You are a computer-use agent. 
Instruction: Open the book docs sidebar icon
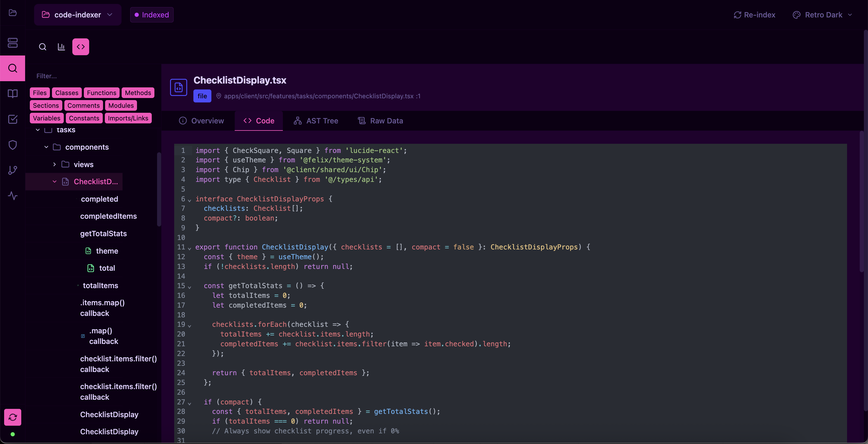[12, 94]
